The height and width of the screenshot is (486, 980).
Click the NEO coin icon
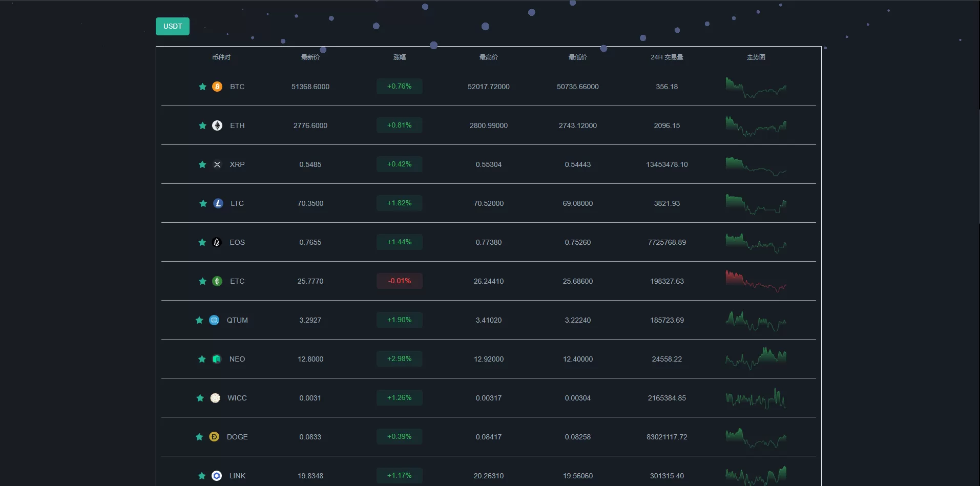(217, 359)
